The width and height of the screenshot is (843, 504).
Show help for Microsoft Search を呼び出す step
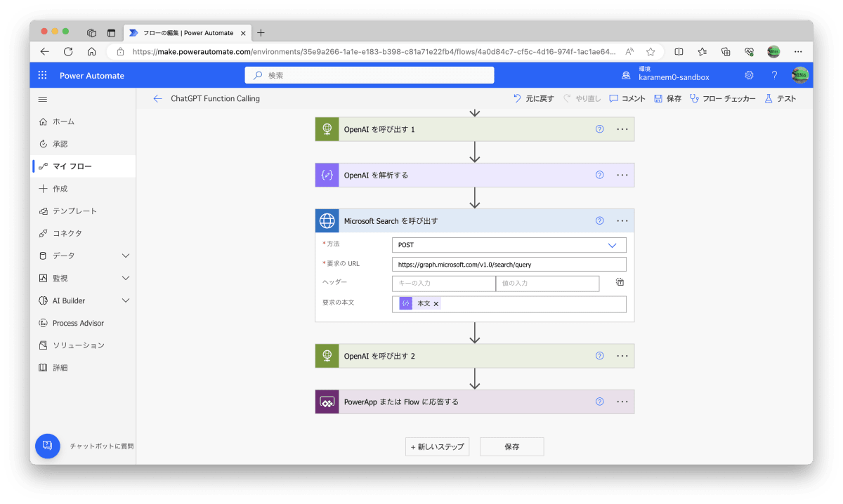click(x=599, y=220)
